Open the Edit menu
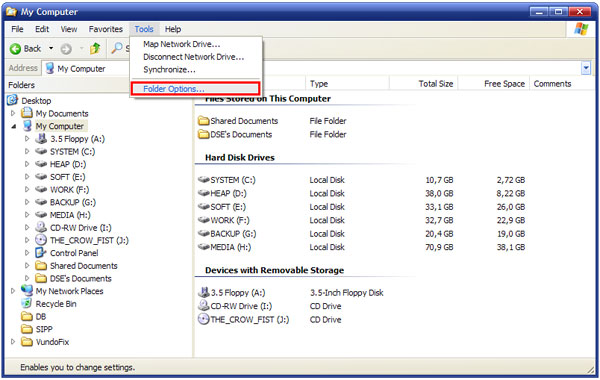This screenshot has height=380, width=600. point(42,29)
